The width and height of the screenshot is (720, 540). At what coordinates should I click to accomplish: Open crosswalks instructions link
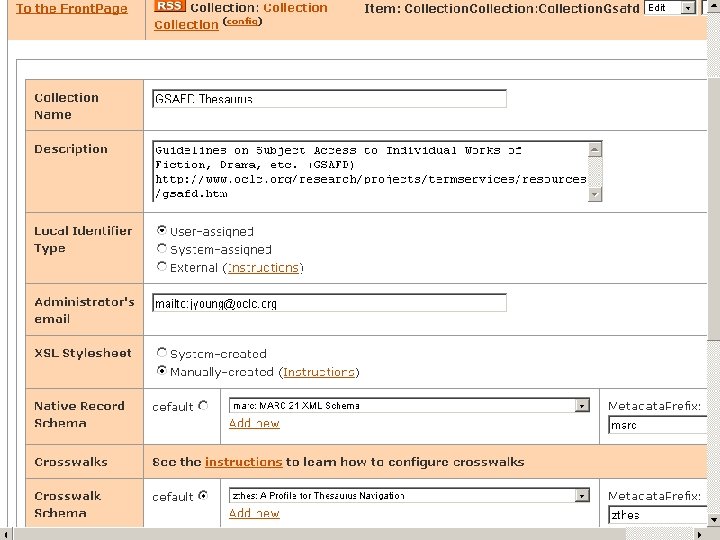tap(243, 462)
